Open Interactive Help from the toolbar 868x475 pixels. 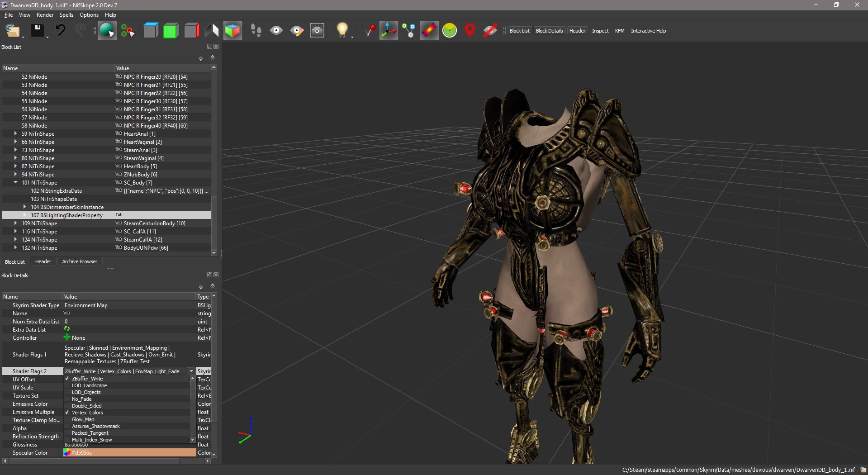click(x=648, y=31)
